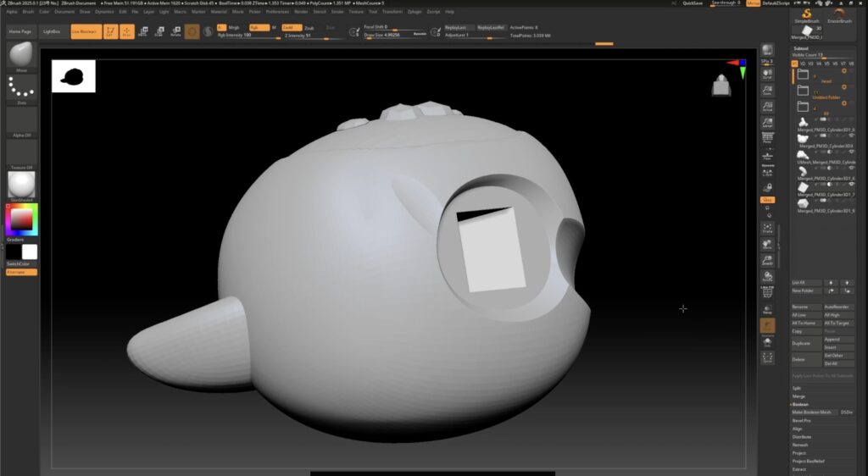868x476 pixels.
Task: Click the Merged_PM3D current tool thumbnail
Action: (x=807, y=31)
